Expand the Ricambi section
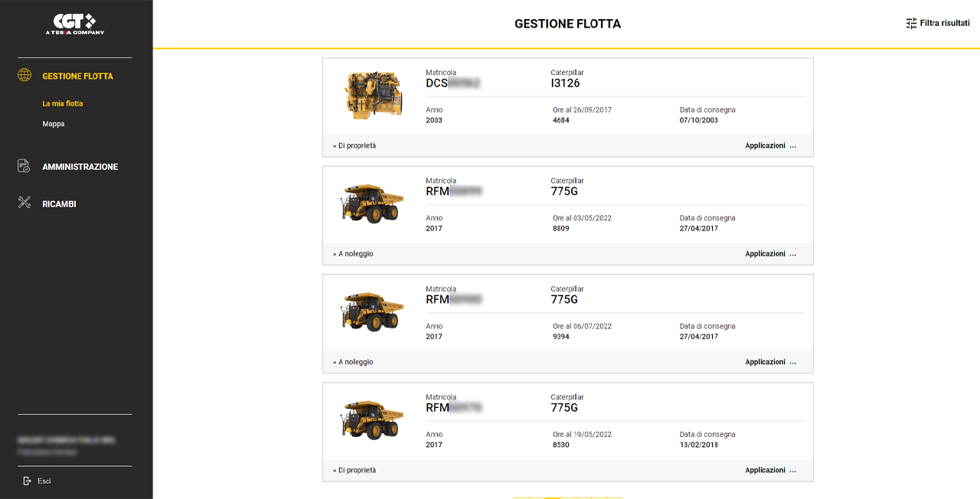The width and height of the screenshot is (980, 499). coord(59,204)
